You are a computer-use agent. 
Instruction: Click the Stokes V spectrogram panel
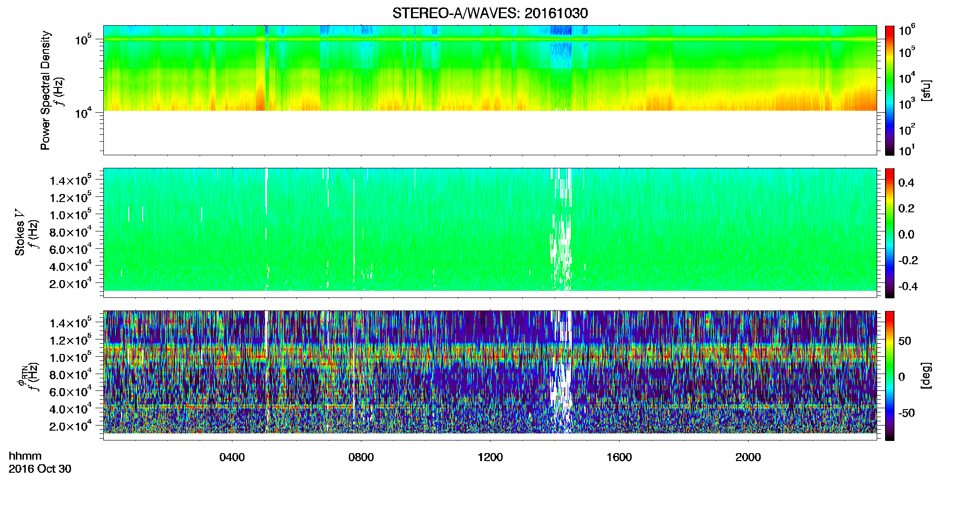pos(490,233)
